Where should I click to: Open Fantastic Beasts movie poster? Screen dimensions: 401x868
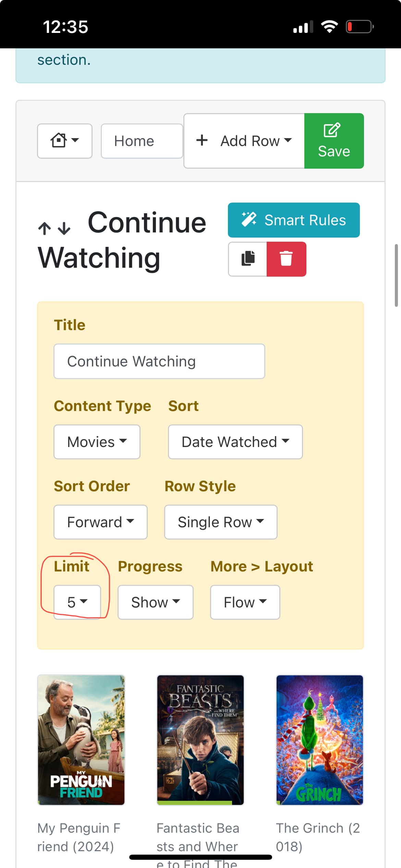(200, 740)
